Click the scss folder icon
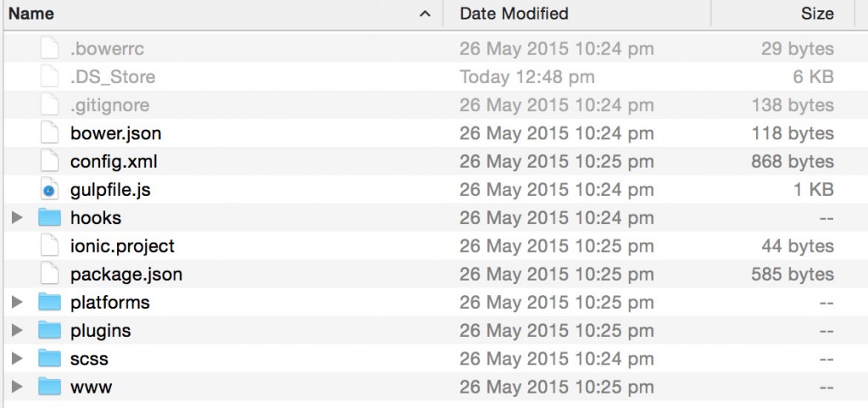 pyautogui.click(x=50, y=358)
